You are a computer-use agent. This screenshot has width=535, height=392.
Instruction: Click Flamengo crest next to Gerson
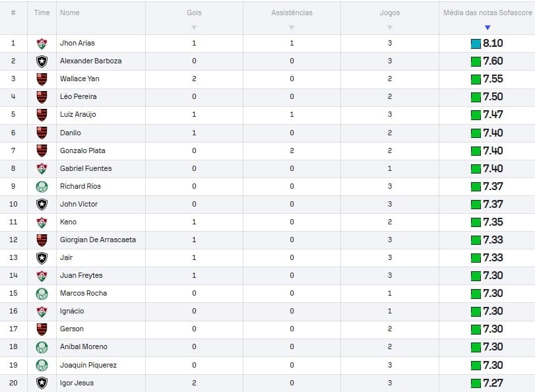point(42,329)
